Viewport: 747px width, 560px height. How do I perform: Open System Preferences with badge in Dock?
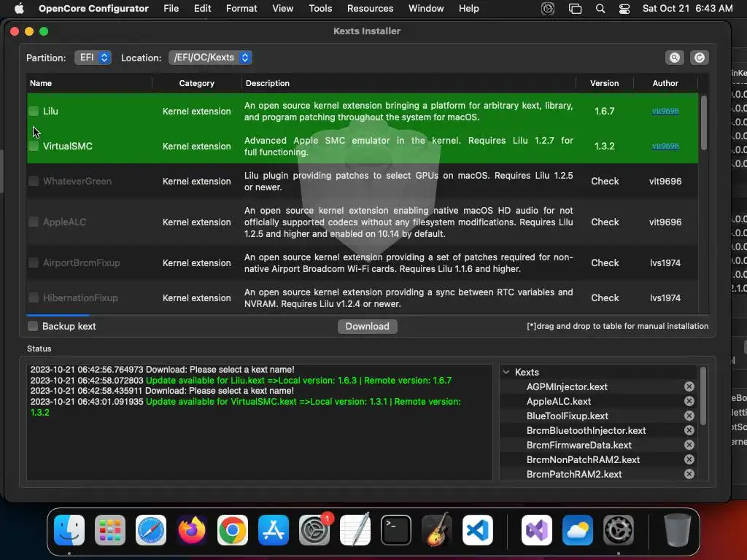click(x=314, y=530)
